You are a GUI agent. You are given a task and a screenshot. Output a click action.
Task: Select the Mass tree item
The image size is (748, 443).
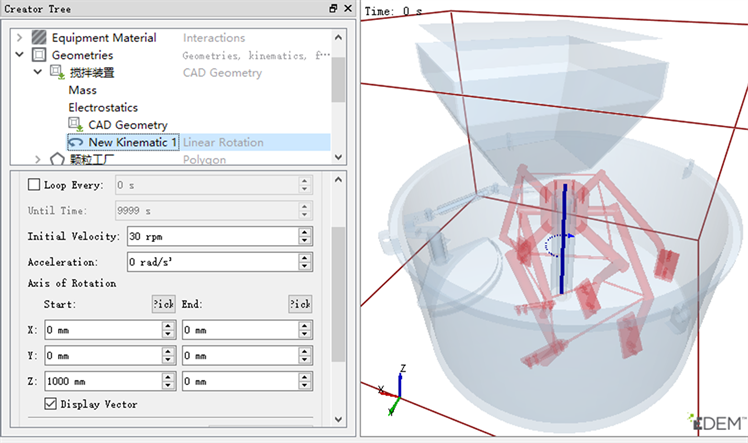[x=82, y=90]
